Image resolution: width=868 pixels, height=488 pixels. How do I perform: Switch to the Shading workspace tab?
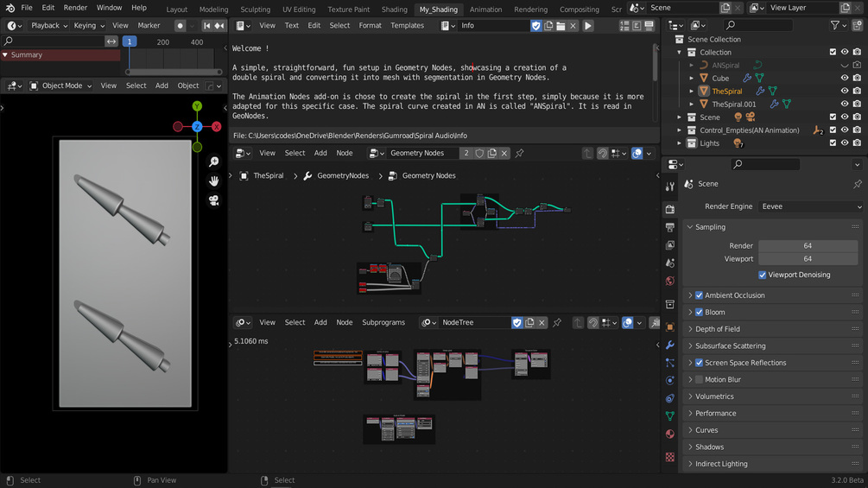(x=394, y=10)
